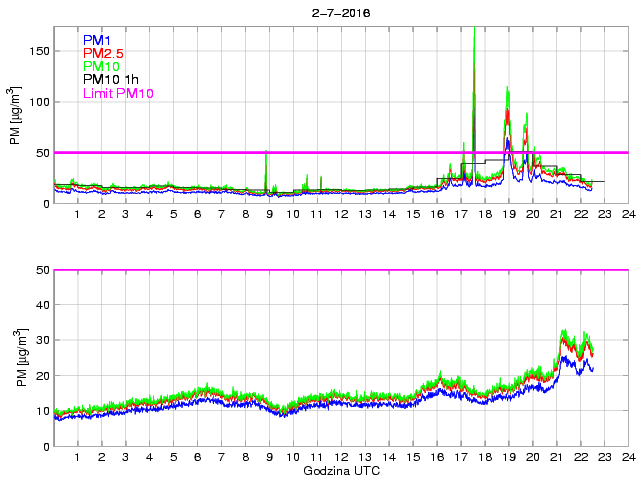This screenshot has height=480, width=640.
Task: Click hour 6 on bottom chart x-axis
Action: 197,457
